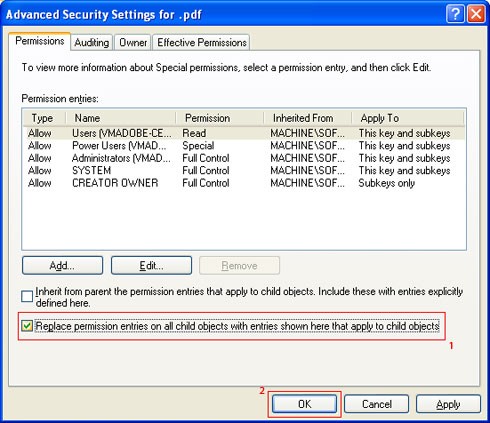Select the SYSTEM permission entry
Viewport: 490px width, 423px height.
[x=244, y=170]
